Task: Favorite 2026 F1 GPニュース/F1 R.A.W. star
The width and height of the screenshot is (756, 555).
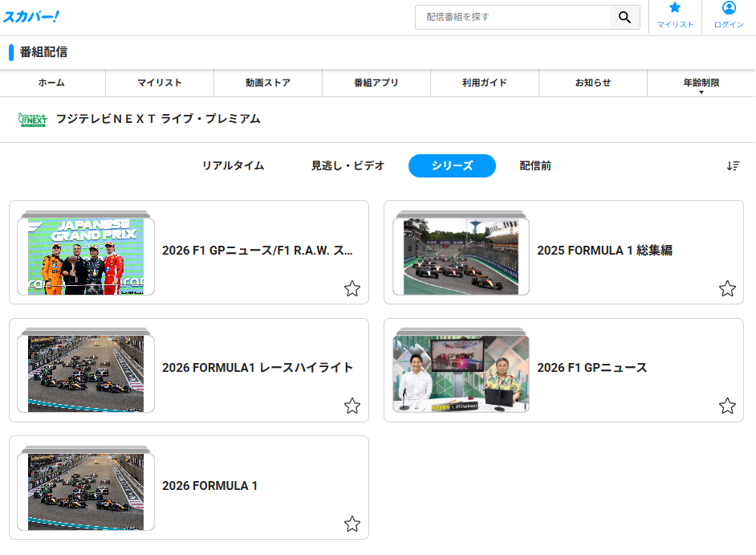Action: tap(352, 288)
